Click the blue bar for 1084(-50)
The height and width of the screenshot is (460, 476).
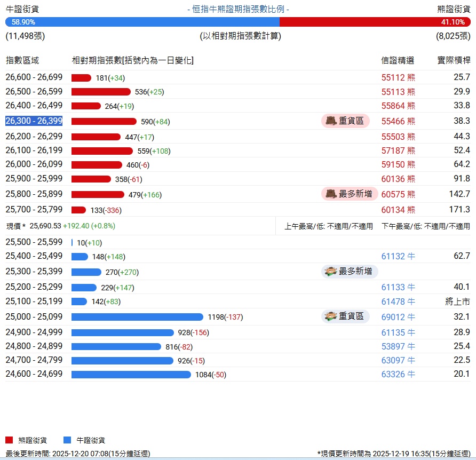point(131,375)
